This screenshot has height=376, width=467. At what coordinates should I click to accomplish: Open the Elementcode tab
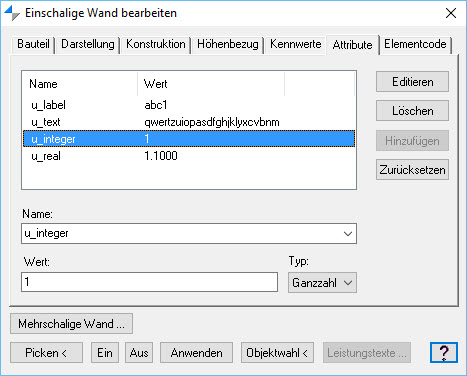[415, 44]
